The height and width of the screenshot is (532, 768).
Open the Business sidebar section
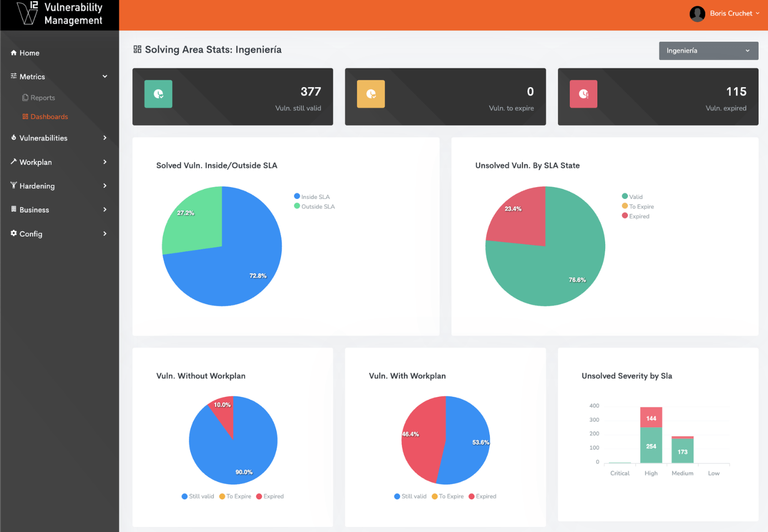click(x=34, y=210)
